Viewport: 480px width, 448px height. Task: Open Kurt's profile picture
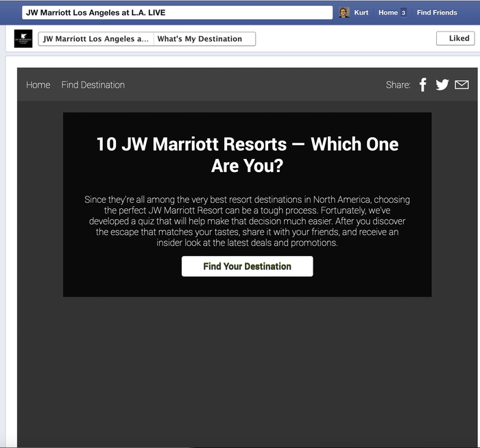tap(344, 12)
